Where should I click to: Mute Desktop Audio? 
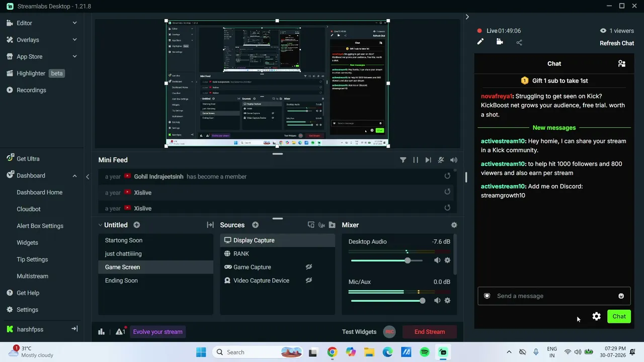pyautogui.click(x=437, y=260)
